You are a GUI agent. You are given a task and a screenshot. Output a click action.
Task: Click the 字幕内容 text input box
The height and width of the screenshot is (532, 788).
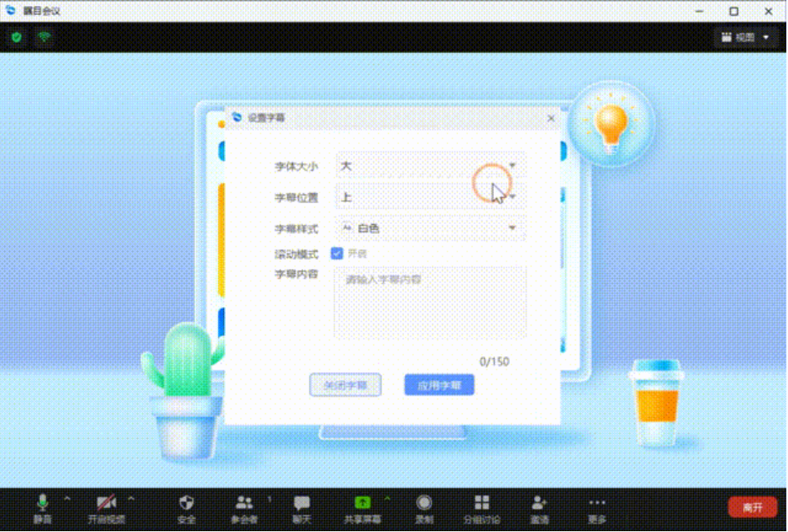tap(430, 302)
